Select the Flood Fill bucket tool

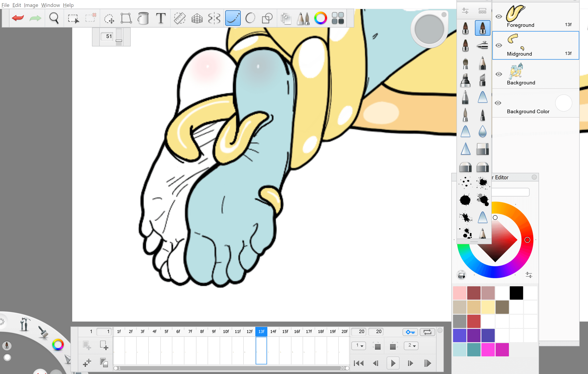click(143, 18)
